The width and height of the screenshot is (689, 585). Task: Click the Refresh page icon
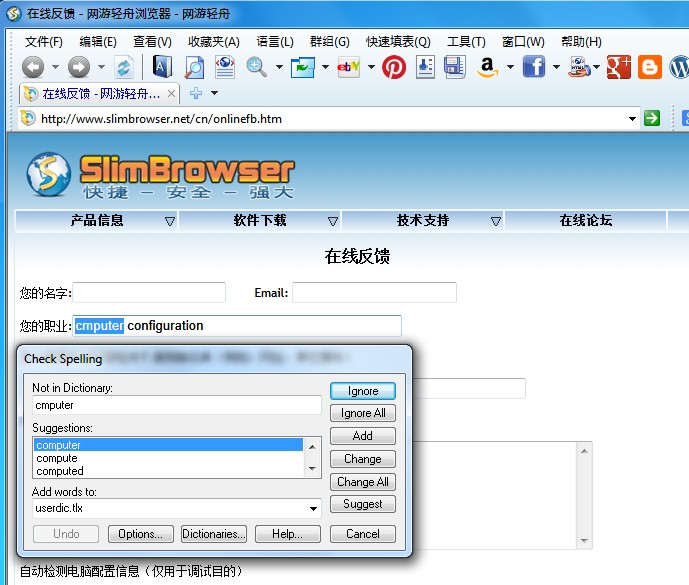(x=124, y=67)
